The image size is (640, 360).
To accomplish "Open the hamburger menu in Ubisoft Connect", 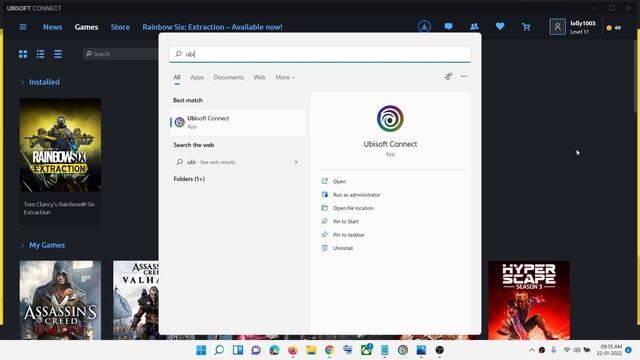I will click(x=23, y=27).
